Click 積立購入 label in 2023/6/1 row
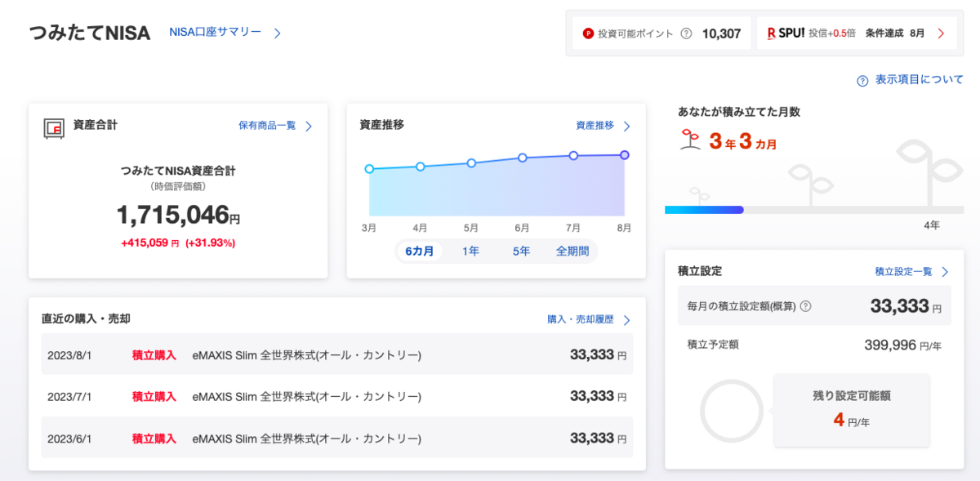 click(x=154, y=439)
